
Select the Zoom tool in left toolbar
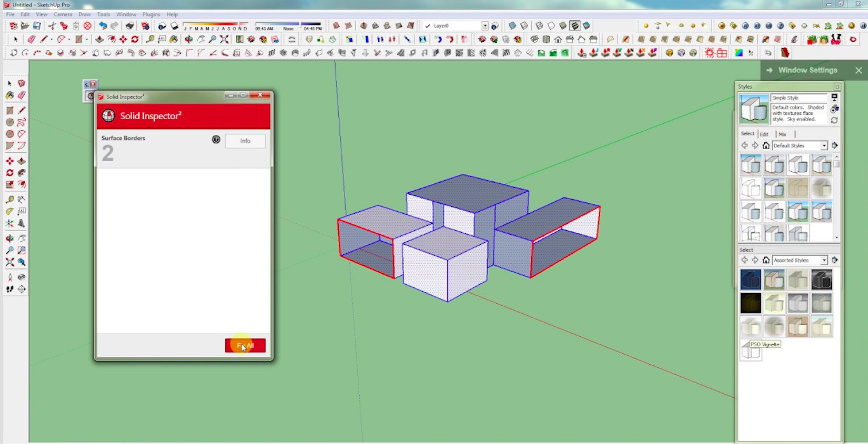point(10,251)
